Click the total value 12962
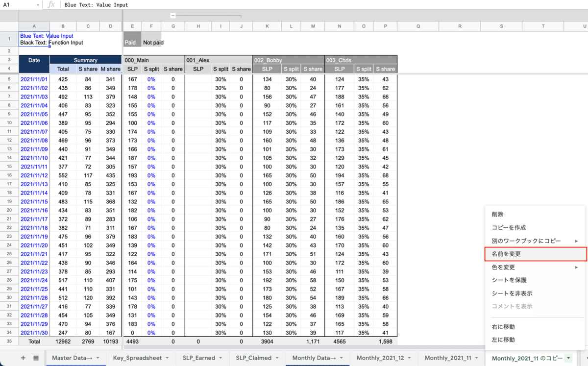The image size is (588, 366). pyautogui.click(x=63, y=341)
